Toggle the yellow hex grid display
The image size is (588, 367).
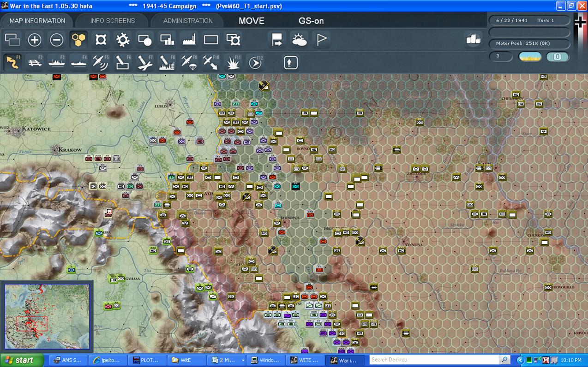79,40
